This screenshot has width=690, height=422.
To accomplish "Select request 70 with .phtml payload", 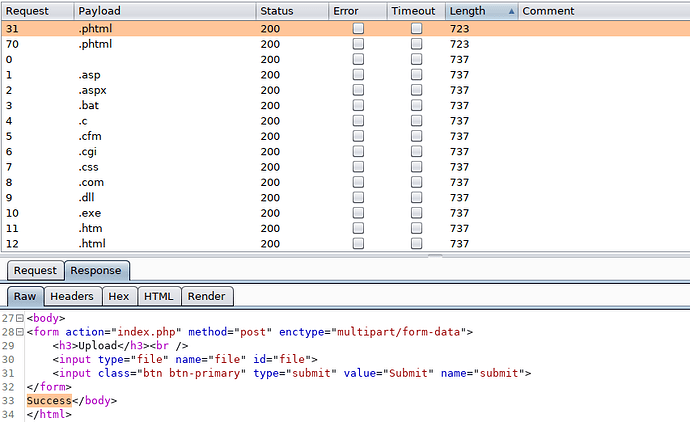I will coord(346,44).
